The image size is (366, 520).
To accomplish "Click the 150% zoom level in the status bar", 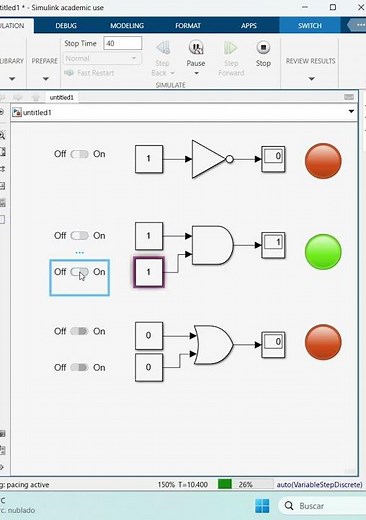I will pyautogui.click(x=166, y=485).
